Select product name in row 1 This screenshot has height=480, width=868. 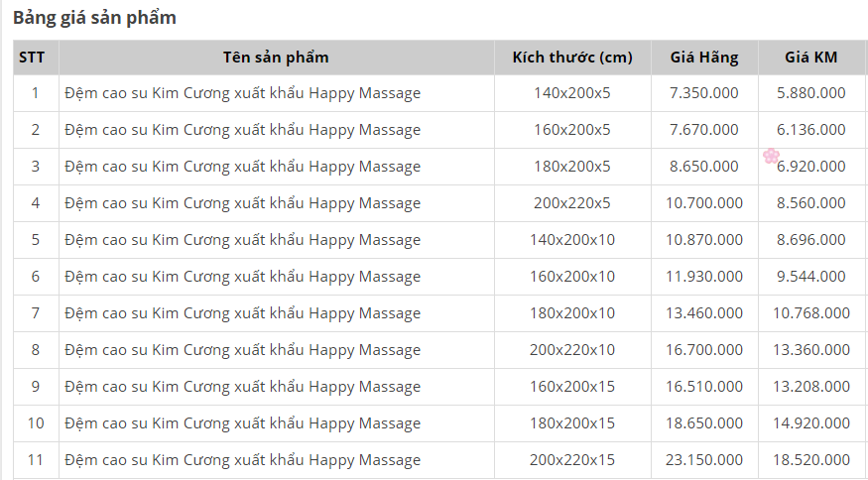pyautogui.click(x=243, y=93)
